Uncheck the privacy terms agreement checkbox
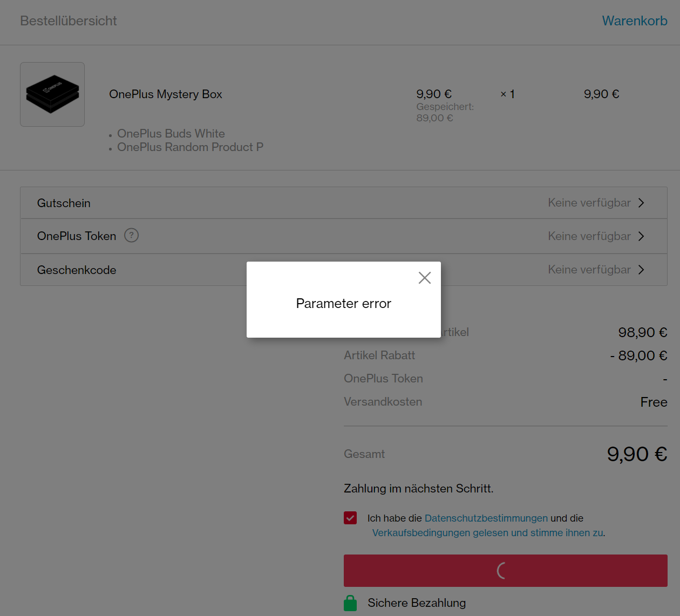Screen dimensions: 680x616 tap(350, 518)
